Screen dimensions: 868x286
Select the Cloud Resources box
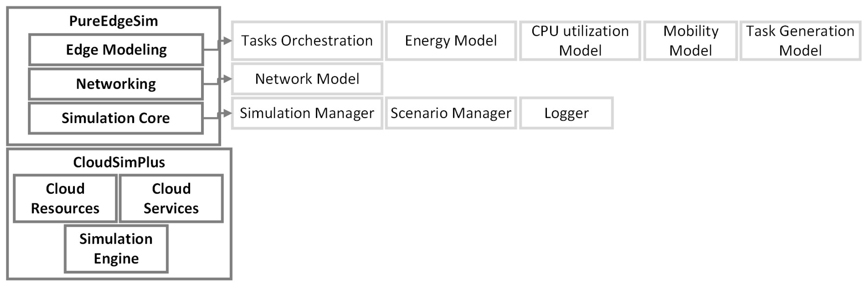pyautogui.click(x=65, y=198)
